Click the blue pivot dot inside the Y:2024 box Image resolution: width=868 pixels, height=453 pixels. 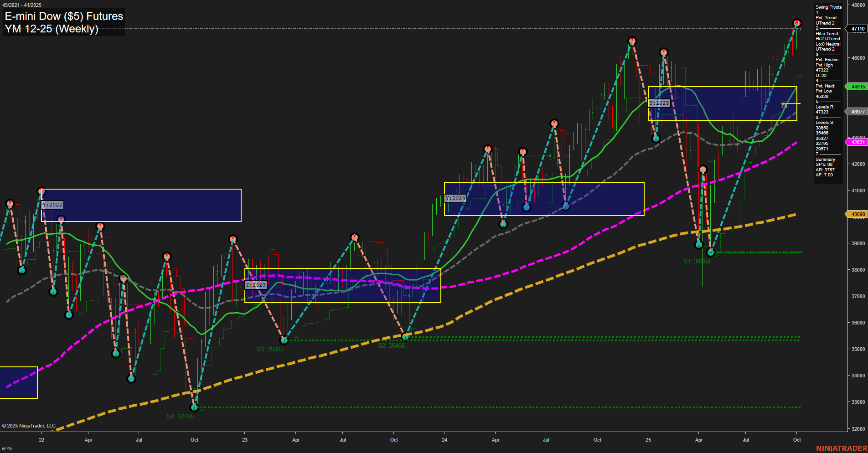pyautogui.click(x=527, y=207)
